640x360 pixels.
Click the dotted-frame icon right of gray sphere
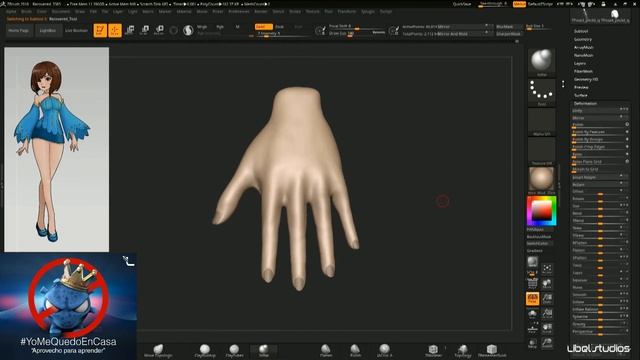[547, 269]
